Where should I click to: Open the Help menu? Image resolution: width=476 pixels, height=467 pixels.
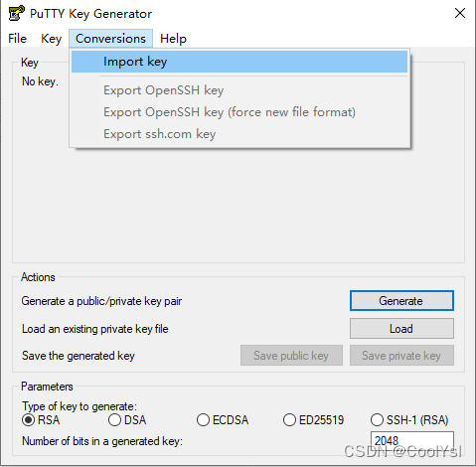pyautogui.click(x=173, y=39)
